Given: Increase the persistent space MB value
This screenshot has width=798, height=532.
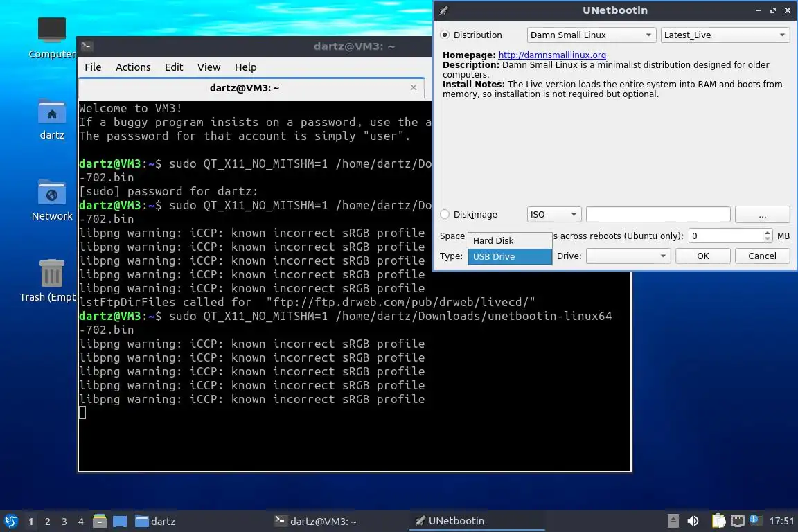Looking at the screenshot, I should (768, 232).
